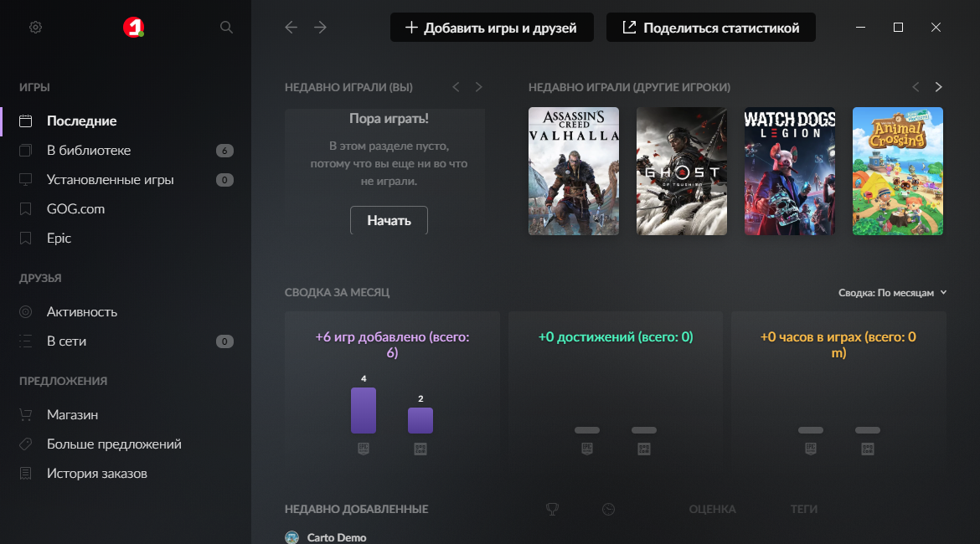Minimize the window

coord(860,28)
